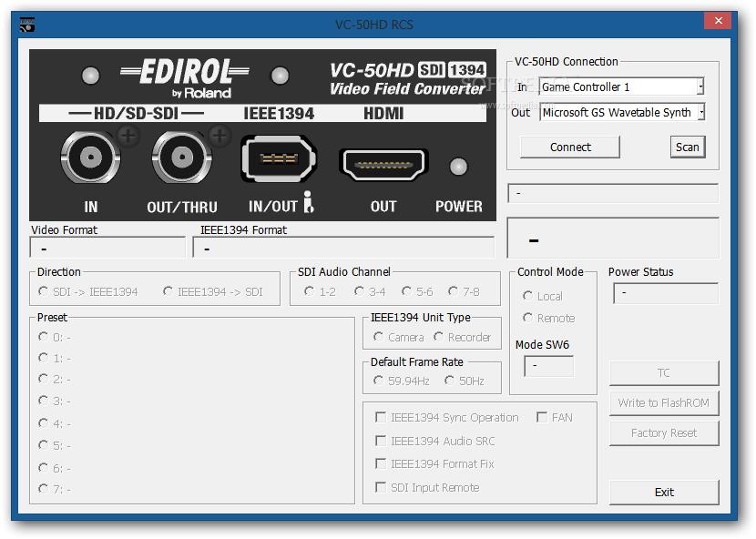756x539 pixels.
Task: Select Preset 7
Action: click(55, 489)
